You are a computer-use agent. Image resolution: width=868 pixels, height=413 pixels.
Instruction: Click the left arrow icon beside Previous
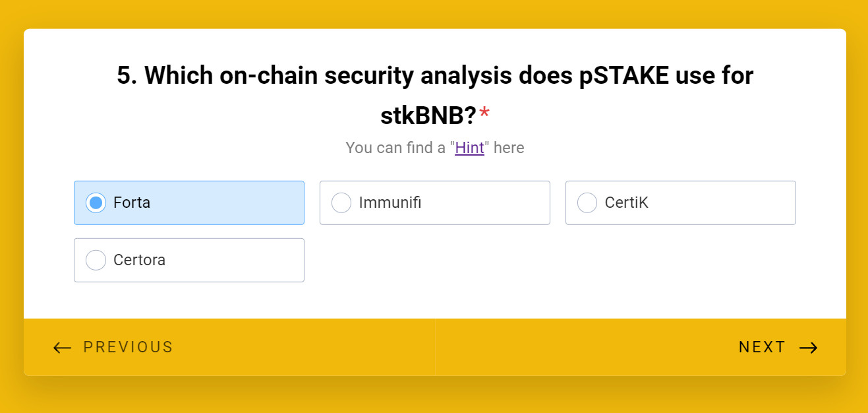click(62, 348)
